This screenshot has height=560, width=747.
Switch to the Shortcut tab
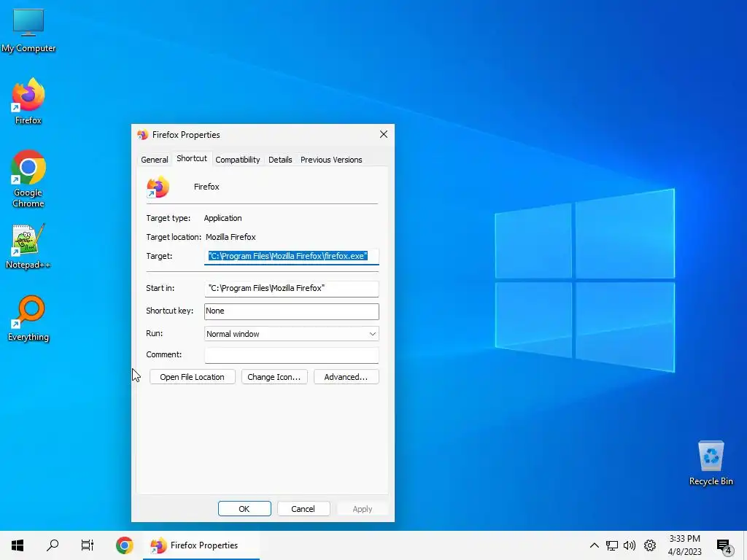pyautogui.click(x=192, y=158)
